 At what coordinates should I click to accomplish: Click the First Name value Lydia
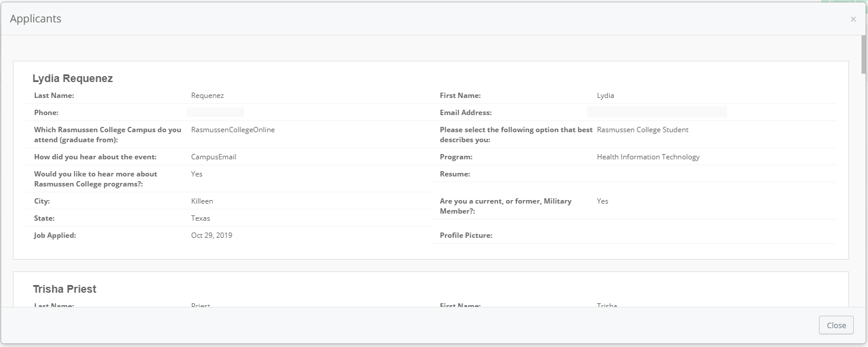pyautogui.click(x=606, y=96)
